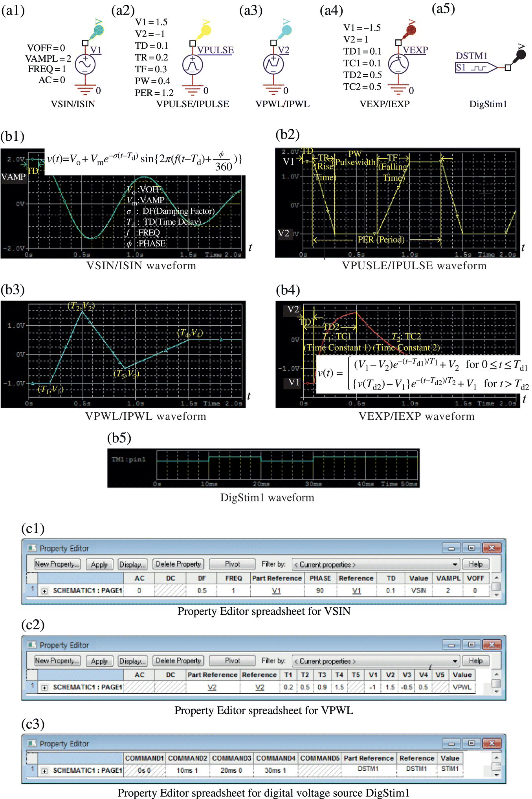Click the VPWL source symbol V2
This screenshot has height=799, width=532.
[273, 64]
